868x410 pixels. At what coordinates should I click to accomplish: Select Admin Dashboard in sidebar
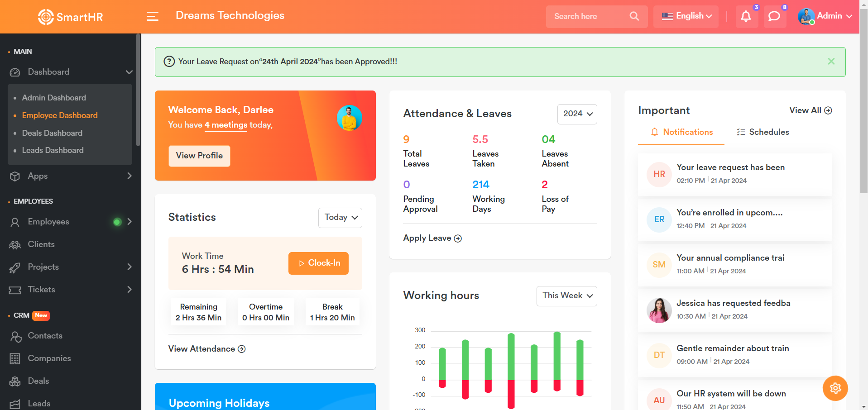click(x=54, y=98)
